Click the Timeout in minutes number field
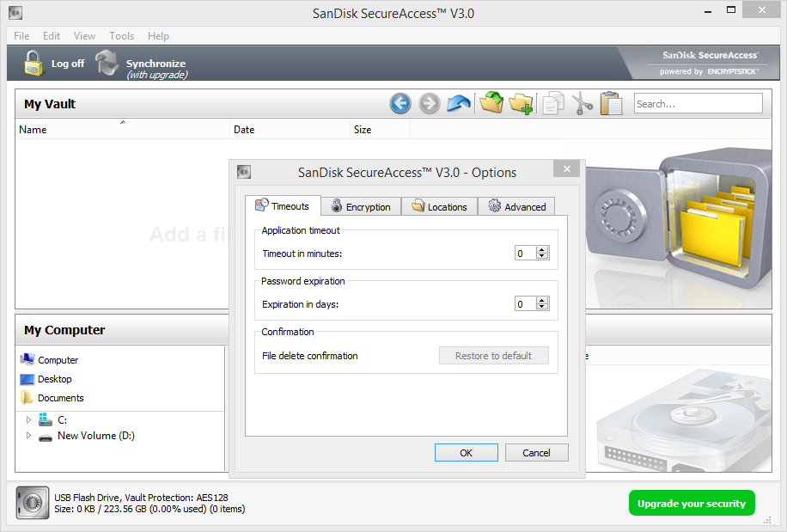 (x=526, y=253)
